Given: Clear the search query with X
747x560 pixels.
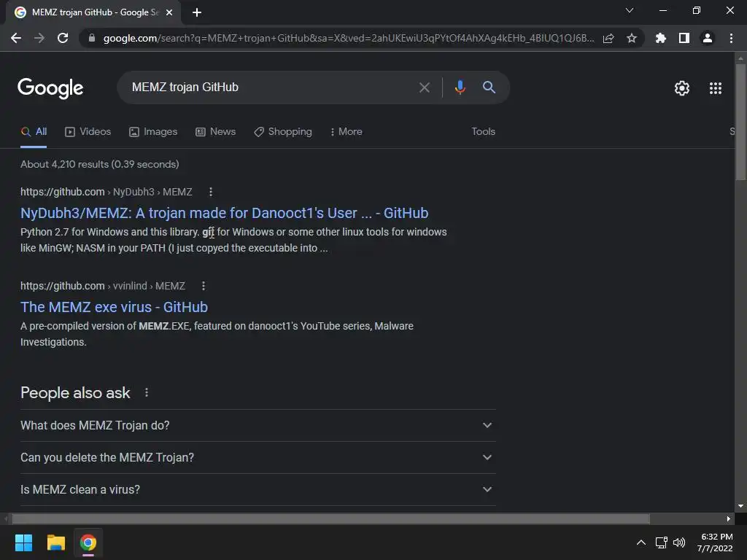Looking at the screenshot, I should [x=424, y=87].
